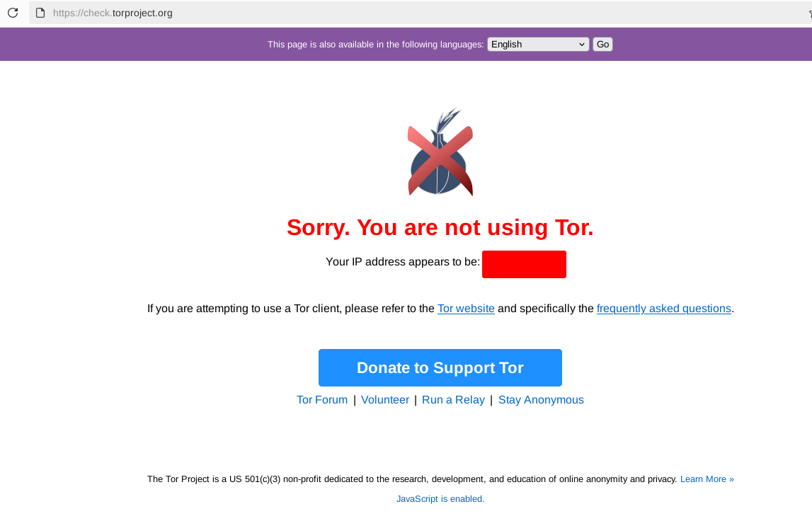Open the frequently asked questions link
The image size is (812, 521).
pos(663,309)
